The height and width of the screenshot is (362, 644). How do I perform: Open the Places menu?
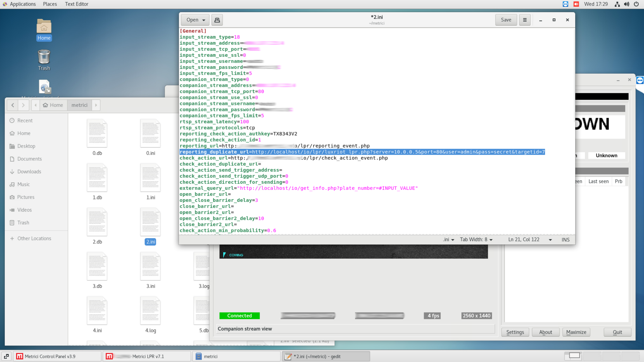point(50,4)
